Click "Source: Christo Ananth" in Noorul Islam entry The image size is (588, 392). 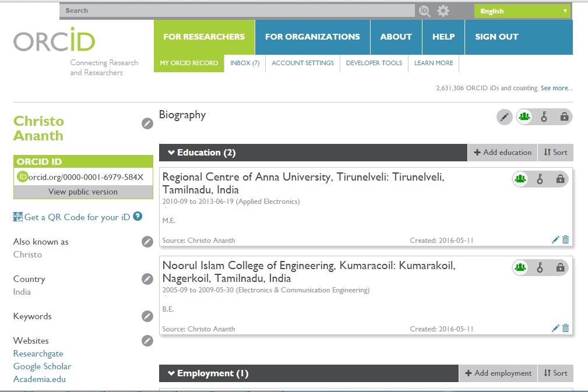click(199, 329)
